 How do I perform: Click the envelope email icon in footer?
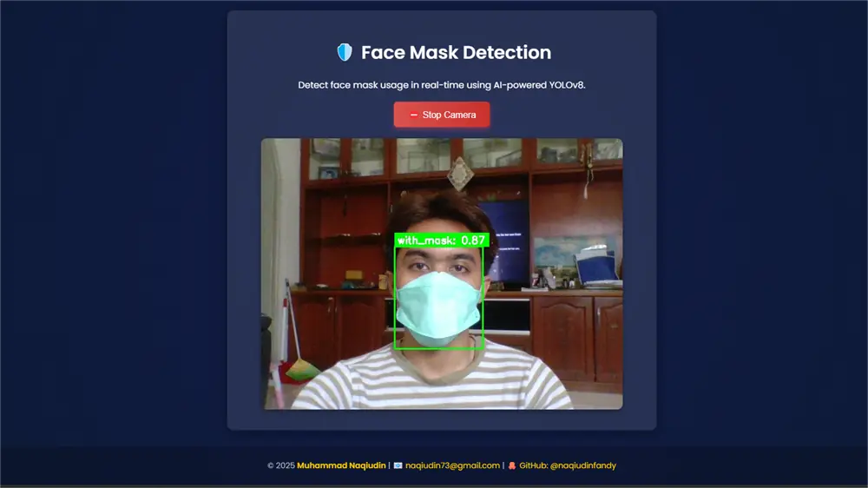point(398,465)
